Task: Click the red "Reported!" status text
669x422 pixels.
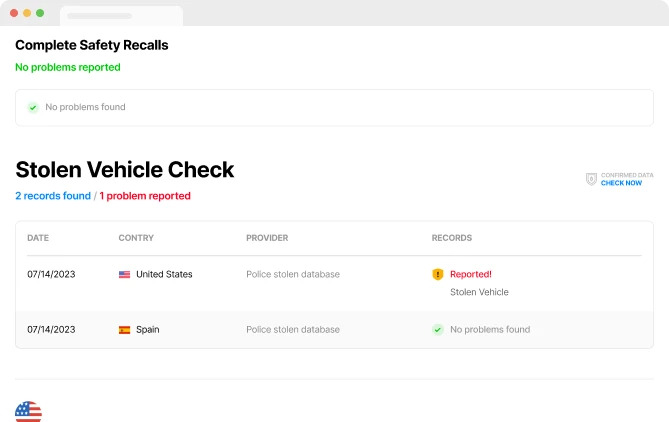Action: point(471,274)
